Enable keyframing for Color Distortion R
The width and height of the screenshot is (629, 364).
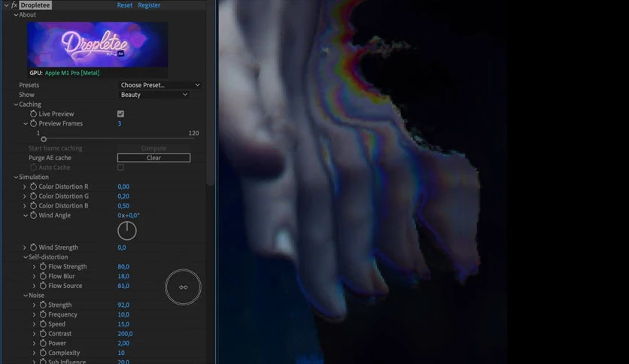[33, 187]
